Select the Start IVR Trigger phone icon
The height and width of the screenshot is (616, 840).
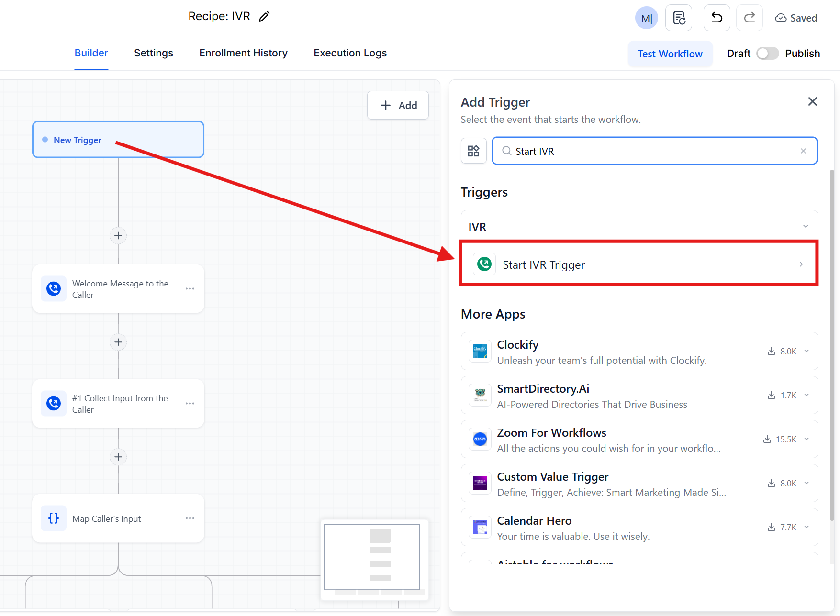484,264
